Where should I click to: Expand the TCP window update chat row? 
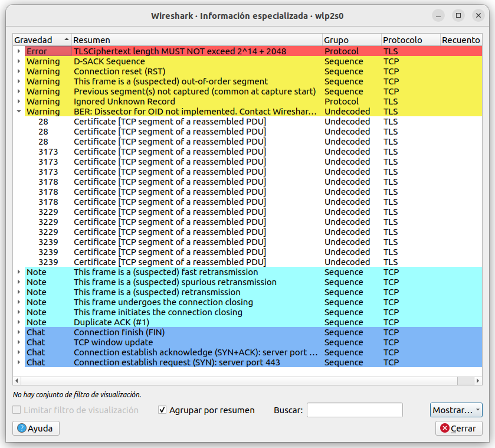click(19, 342)
